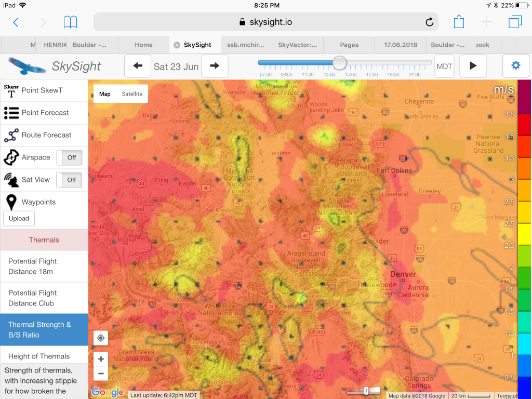Go to the previous forecast day
Screen dimensions: 532x399
click(x=137, y=66)
